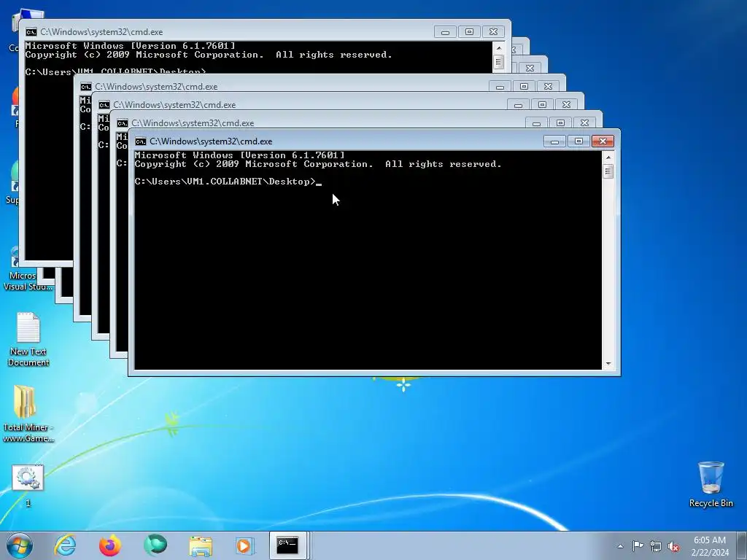Click the frontmost cmd window title text

[x=211, y=141]
